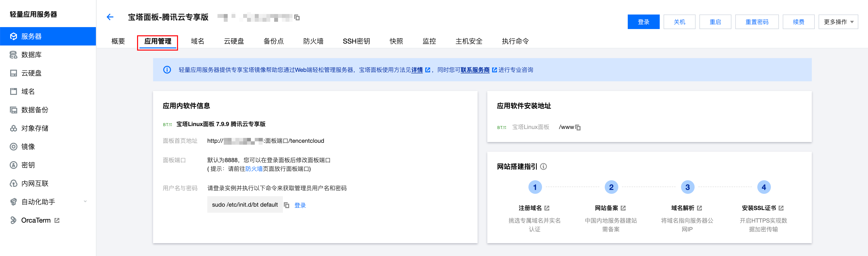This screenshot has height=256, width=868.
Task: Click the 关机 button
Action: [679, 22]
